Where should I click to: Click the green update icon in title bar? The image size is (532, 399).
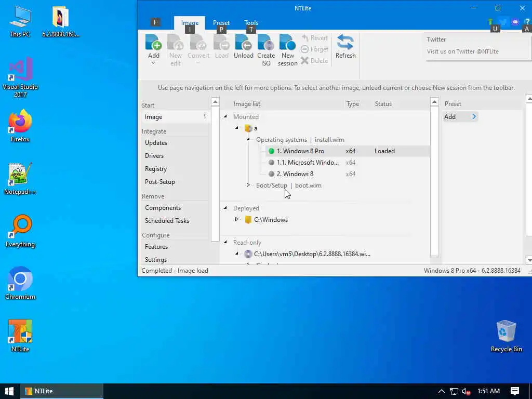point(490,22)
